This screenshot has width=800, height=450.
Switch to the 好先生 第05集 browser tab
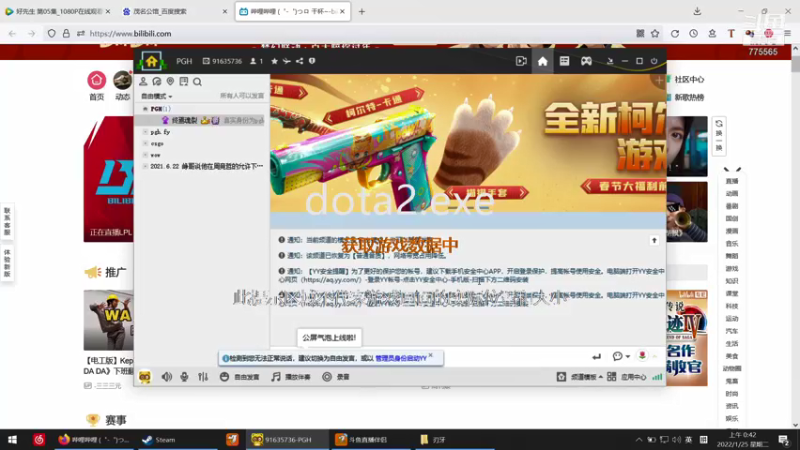pyautogui.click(x=58, y=11)
